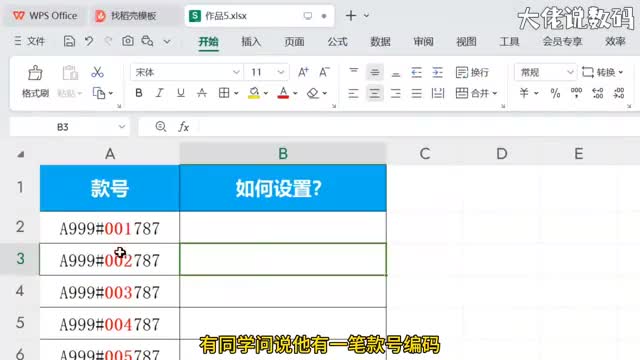Image resolution: width=640 pixels, height=360 pixels.
Task: Expand the quick access toolbar chevron
Action: (x=167, y=41)
